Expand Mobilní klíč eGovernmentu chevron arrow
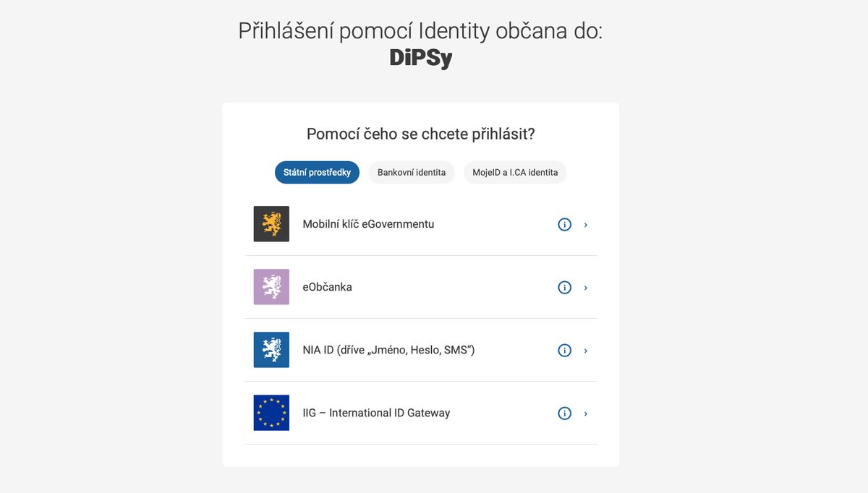The height and width of the screenshot is (493, 868). (x=586, y=225)
